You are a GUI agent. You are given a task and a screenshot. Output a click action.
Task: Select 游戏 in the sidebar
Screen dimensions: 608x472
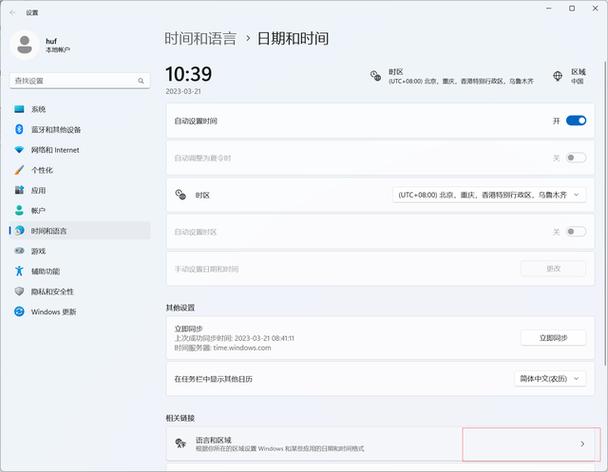tap(79, 251)
